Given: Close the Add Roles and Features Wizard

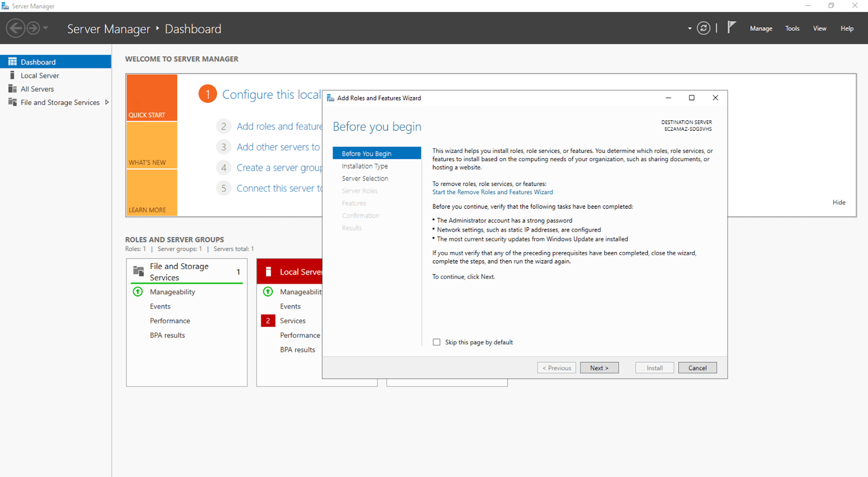Looking at the screenshot, I should [715, 98].
